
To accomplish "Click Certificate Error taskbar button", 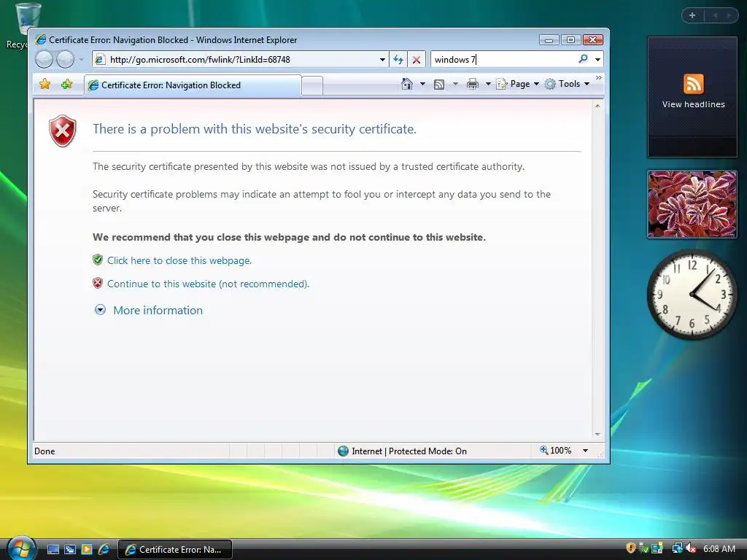I will click(x=175, y=550).
